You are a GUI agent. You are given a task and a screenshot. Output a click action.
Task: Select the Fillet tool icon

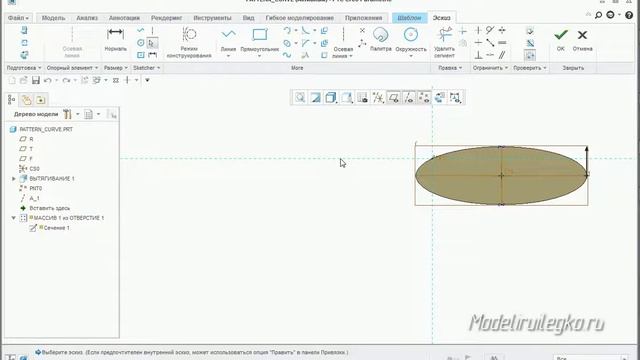[x=305, y=31]
